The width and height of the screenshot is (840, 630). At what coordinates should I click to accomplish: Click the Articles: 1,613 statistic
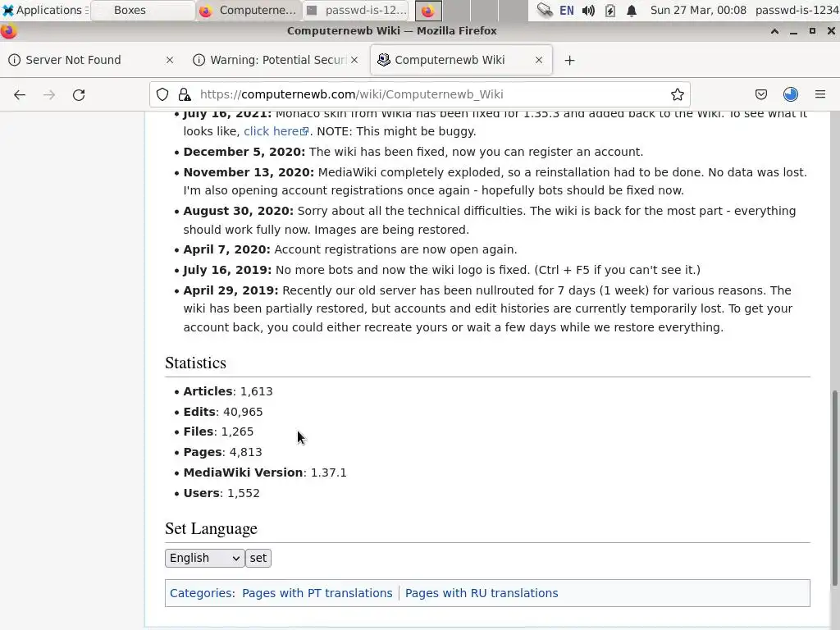228,391
